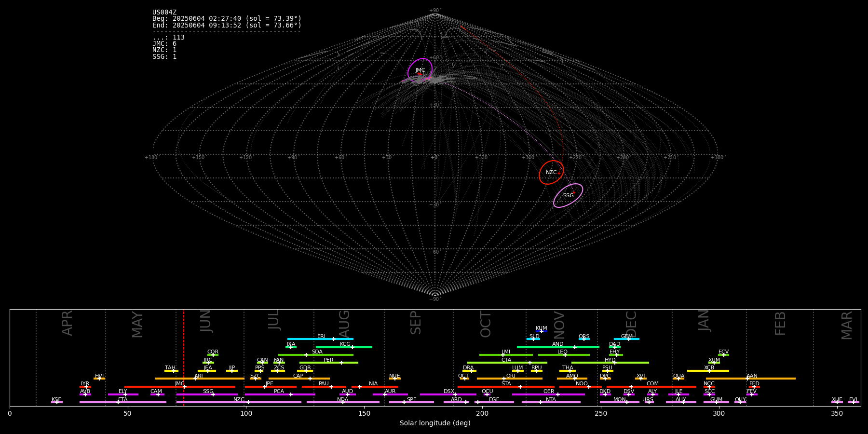Click the US004Z station name text
Image resolution: width=868 pixels, height=434 pixels.
click(164, 13)
